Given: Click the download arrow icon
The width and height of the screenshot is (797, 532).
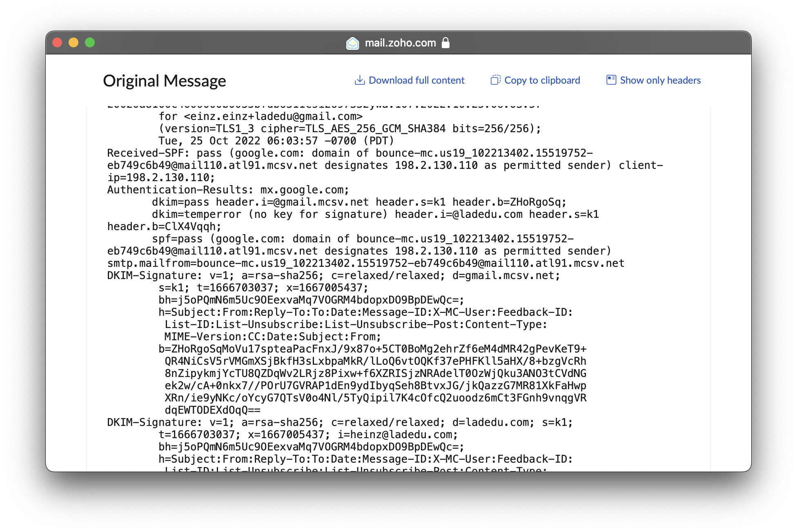Looking at the screenshot, I should [x=359, y=80].
